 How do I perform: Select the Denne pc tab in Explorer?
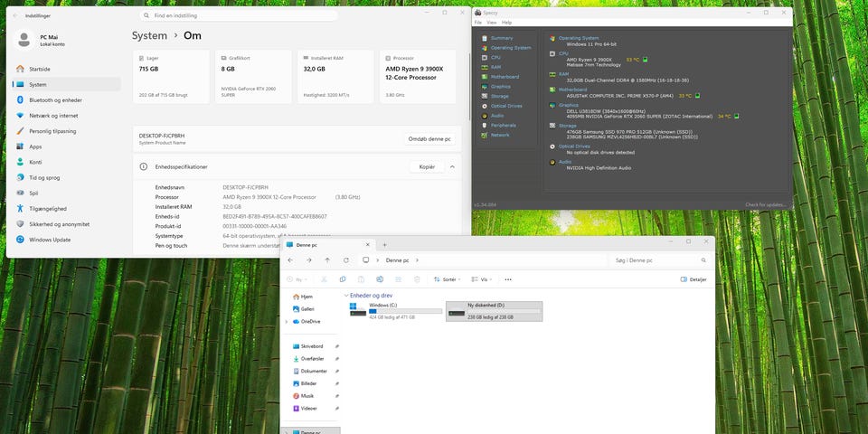[x=327, y=245]
